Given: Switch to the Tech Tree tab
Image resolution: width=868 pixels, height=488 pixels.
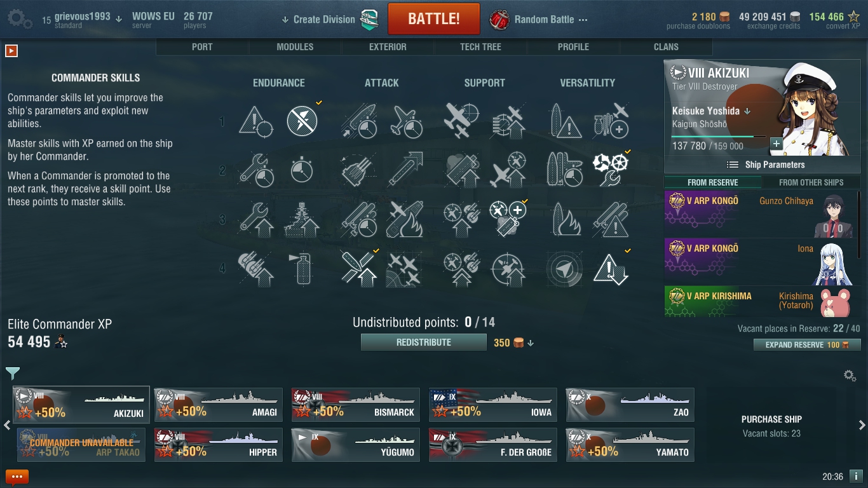Looking at the screenshot, I should 480,47.
